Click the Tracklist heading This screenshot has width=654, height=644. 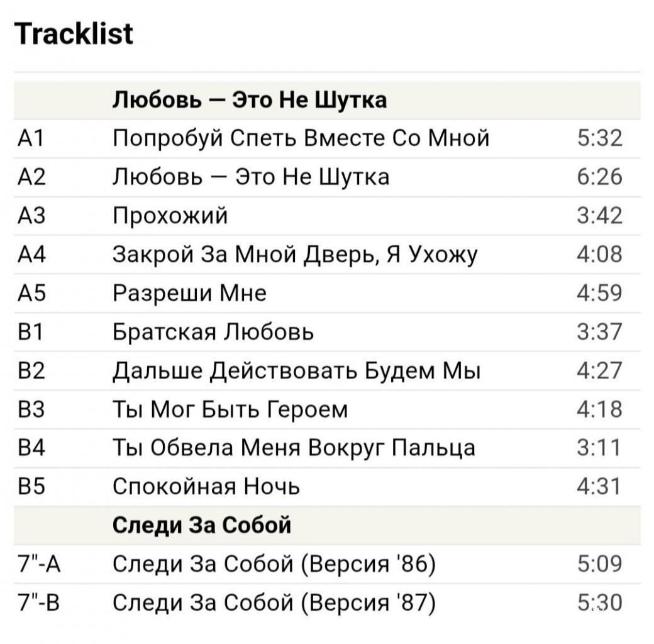(x=74, y=33)
